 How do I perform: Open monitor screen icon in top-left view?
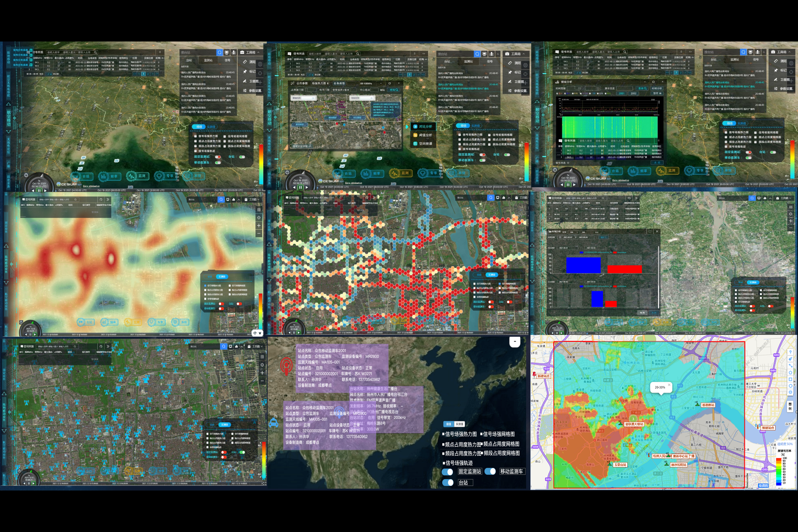coord(227,53)
